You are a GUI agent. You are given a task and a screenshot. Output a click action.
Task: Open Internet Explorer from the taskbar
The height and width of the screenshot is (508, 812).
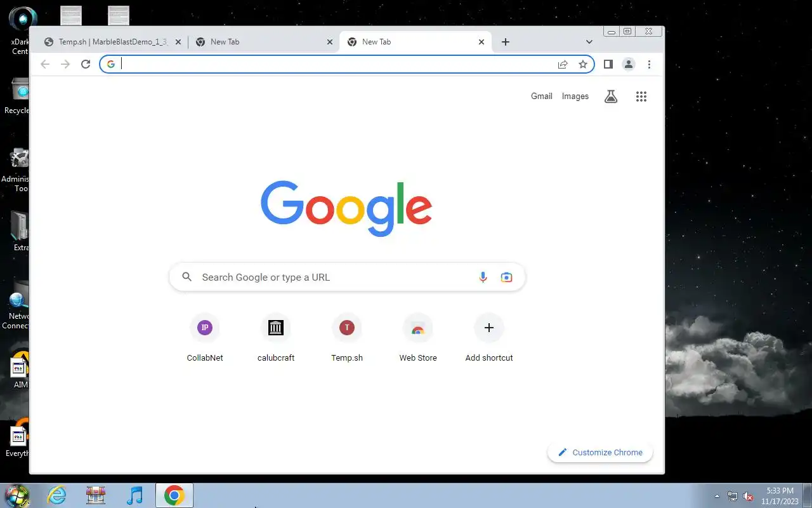click(x=57, y=495)
